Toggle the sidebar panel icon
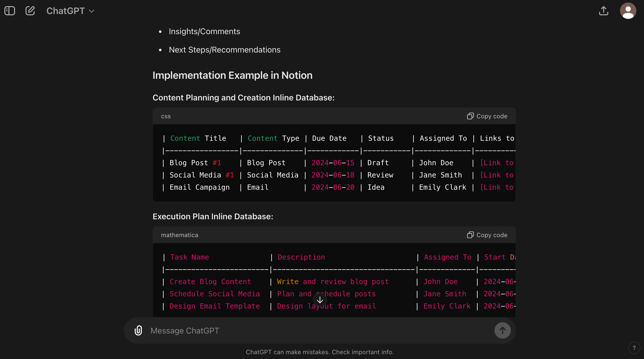 10,11
